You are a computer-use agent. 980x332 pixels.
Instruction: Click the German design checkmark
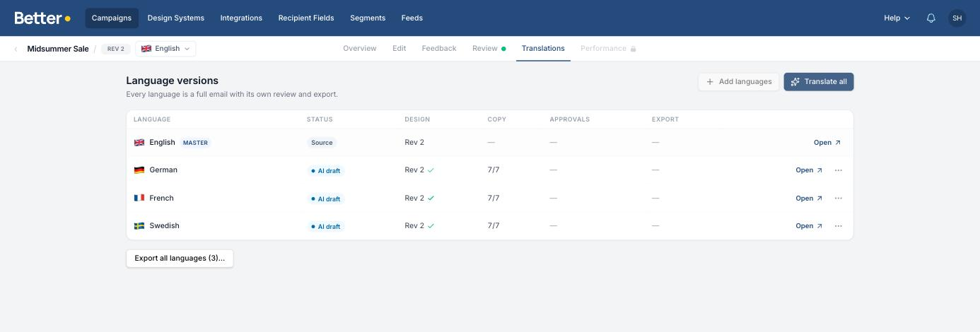pos(431,170)
